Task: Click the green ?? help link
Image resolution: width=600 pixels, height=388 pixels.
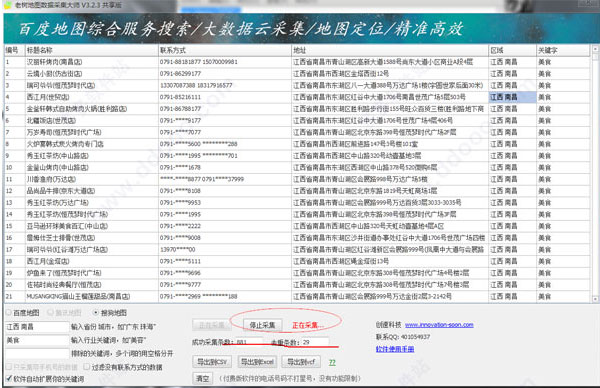Action: (332, 362)
